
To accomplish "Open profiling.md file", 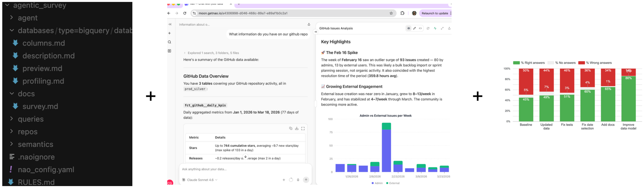I will coord(38,81).
